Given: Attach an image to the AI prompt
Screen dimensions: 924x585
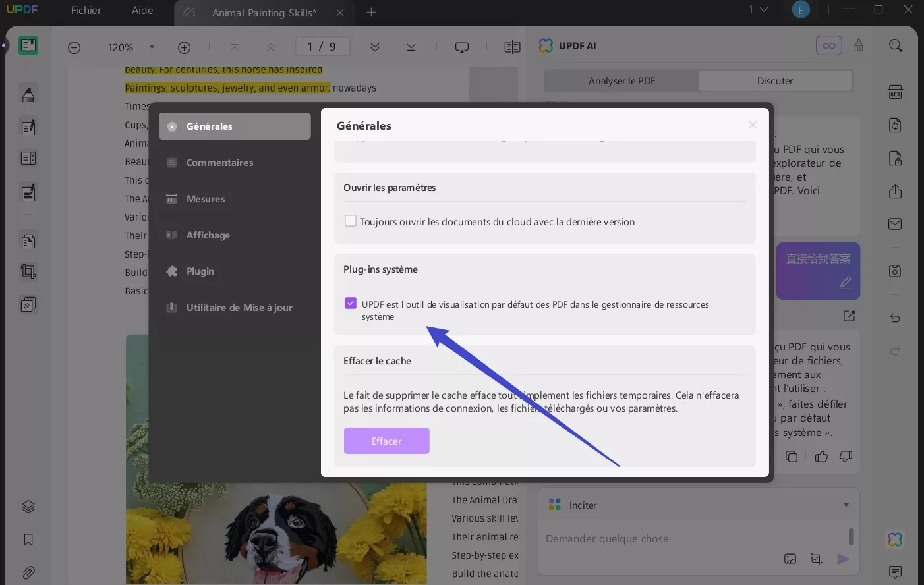Looking at the screenshot, I should click(x=790, y=559).
